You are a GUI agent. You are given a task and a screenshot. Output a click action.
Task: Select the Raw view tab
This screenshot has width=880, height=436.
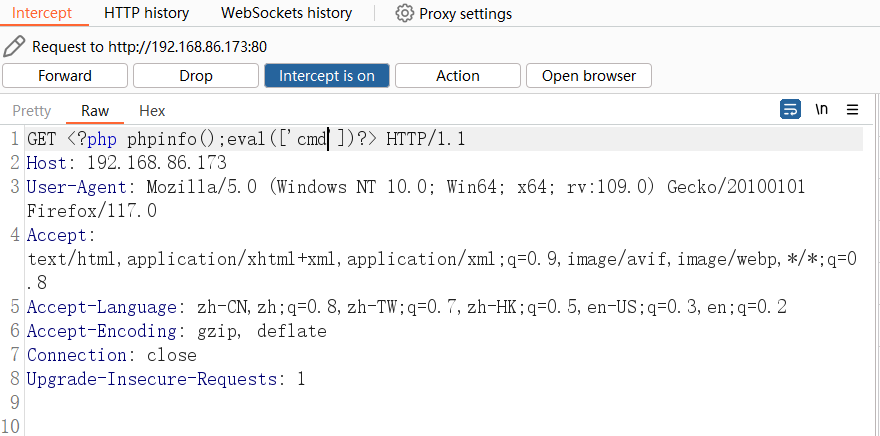95,111
